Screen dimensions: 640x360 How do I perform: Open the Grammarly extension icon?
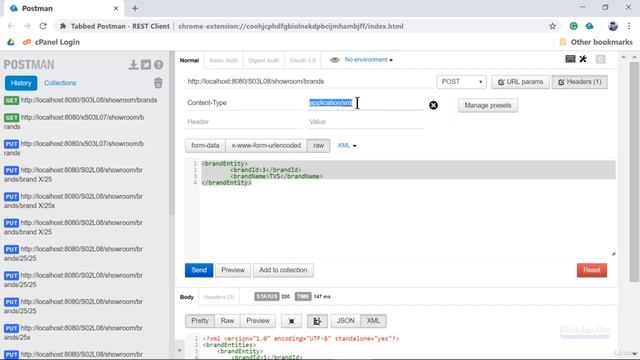point(573,26)
